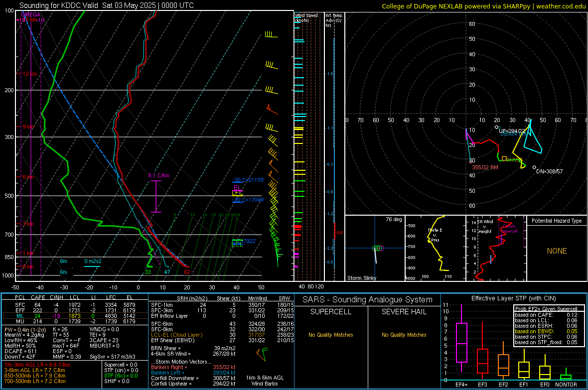Select the yellow based on EBWD probability
The image size is (588, 390).
click(546, 331)
